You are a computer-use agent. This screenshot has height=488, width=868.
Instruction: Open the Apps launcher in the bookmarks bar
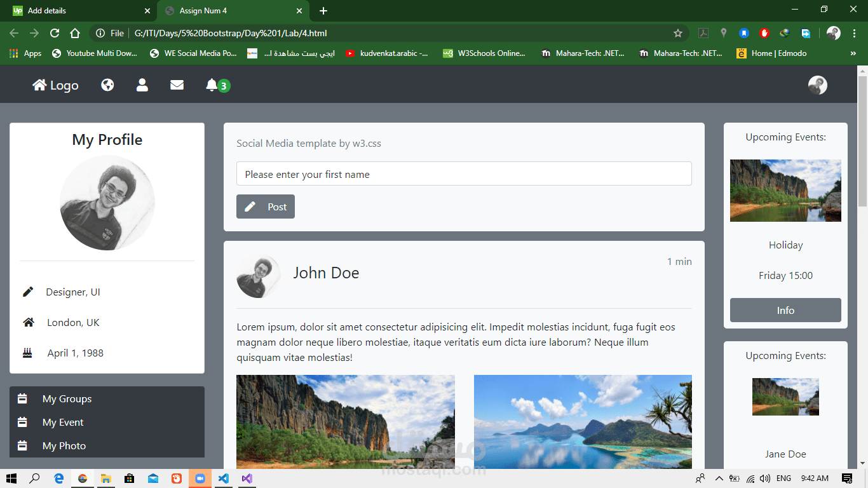click(x=13, y=53)
